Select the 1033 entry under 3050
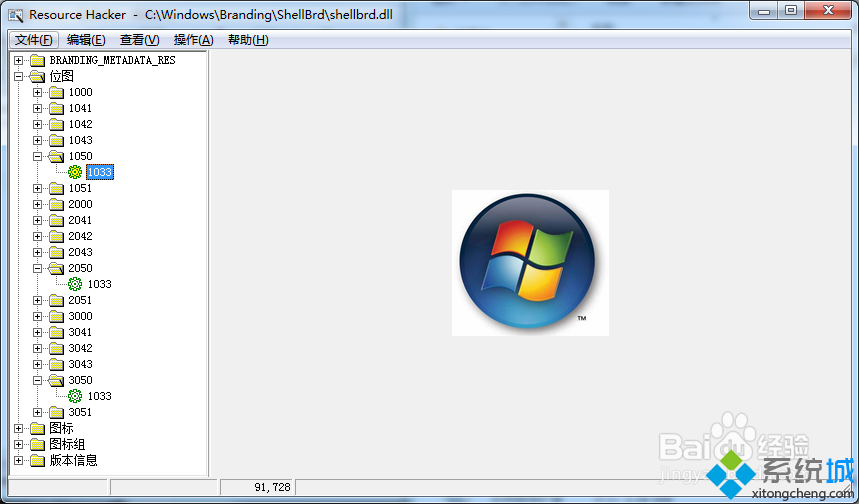859x504 pixels. coord(99,396)
